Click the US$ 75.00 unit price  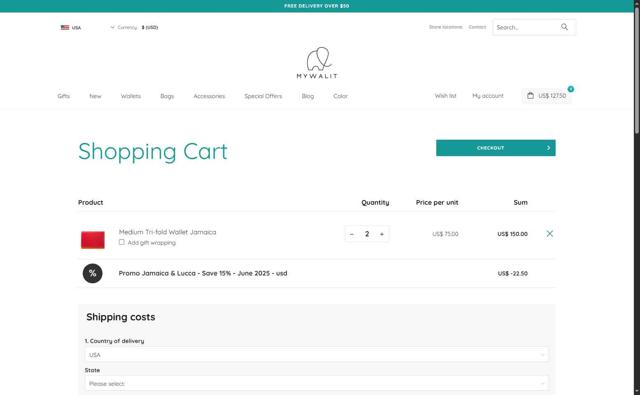tap(445, 234)
